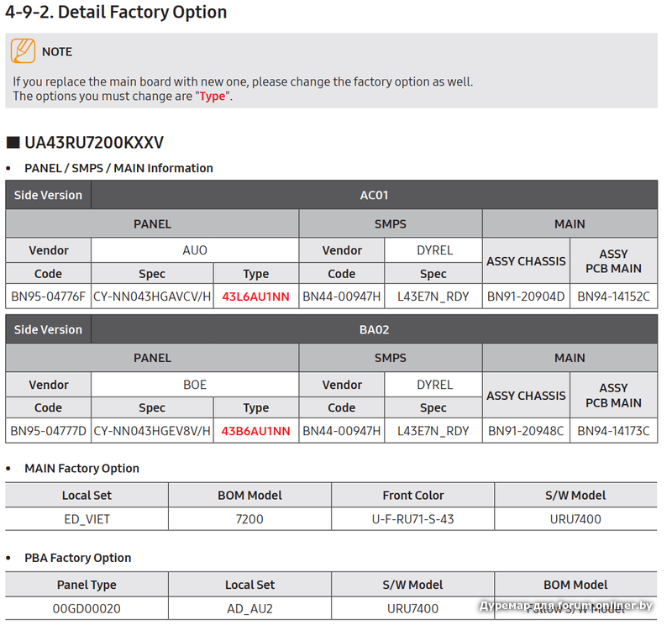Click Panel Type value 00GD00020

coord(87,609)
